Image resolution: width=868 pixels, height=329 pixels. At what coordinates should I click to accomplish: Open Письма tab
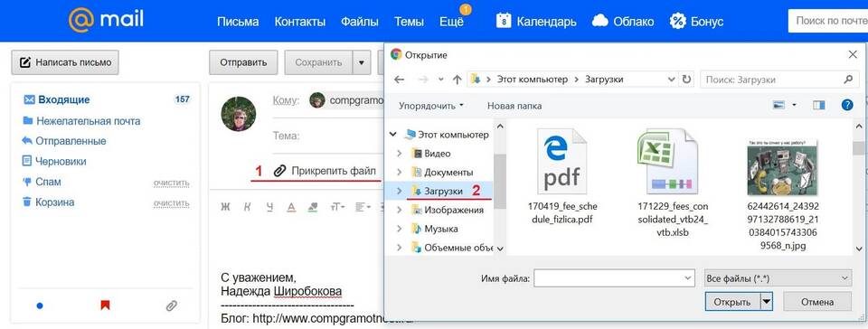(x=238, y=22)
